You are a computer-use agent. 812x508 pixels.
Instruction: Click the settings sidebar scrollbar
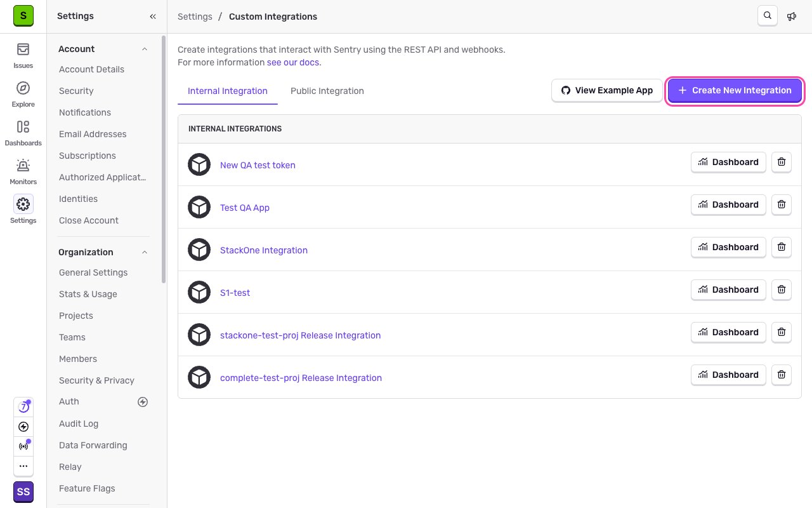tap(164, 159)
